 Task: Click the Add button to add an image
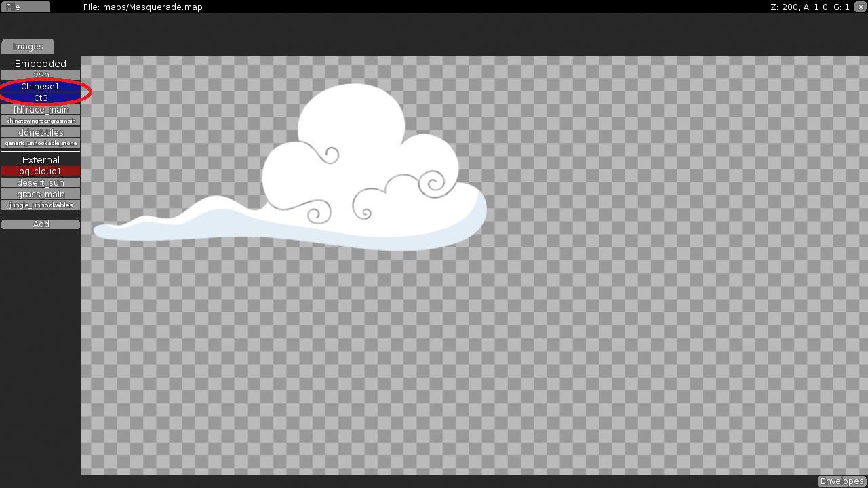point(41,224)
